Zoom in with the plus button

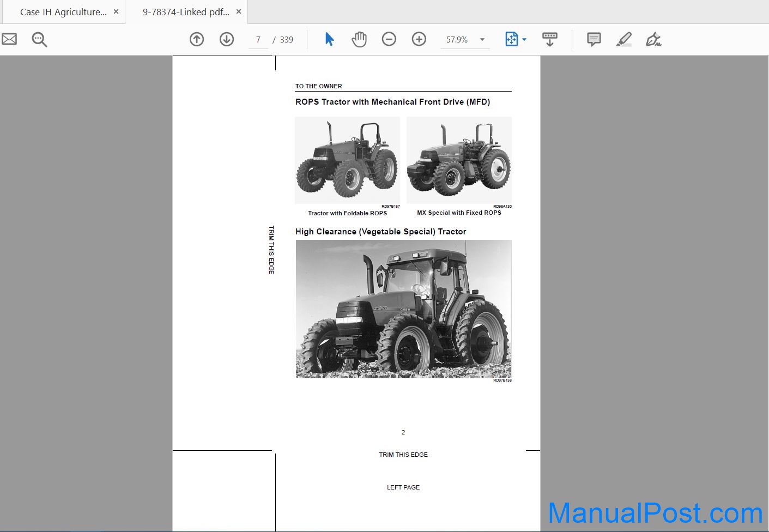pyautogui.click(x=419, y=39)
